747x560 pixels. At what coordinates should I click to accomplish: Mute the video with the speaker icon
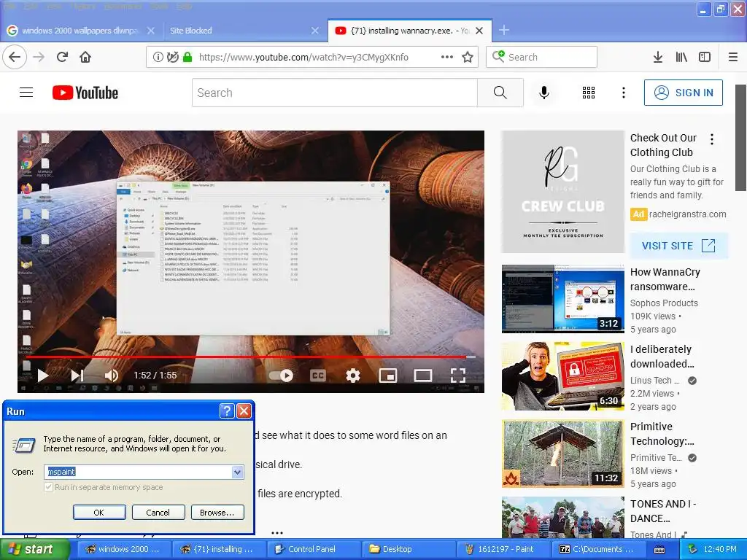111,376
